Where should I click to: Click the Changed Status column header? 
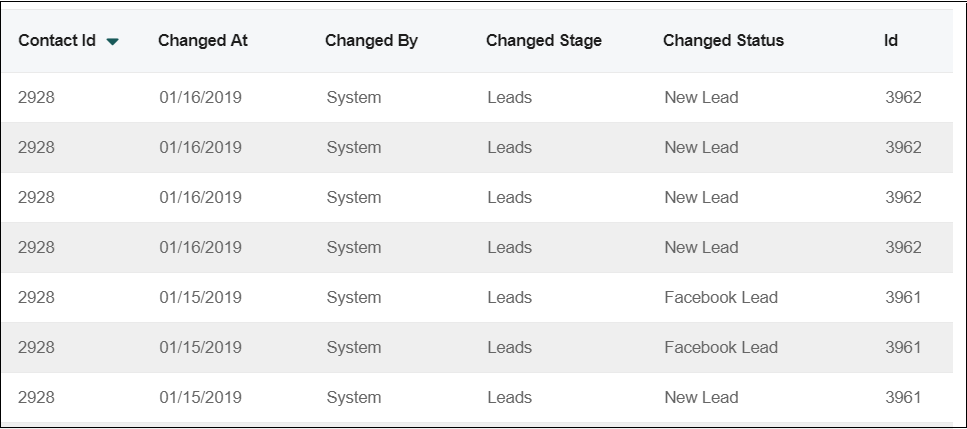point(723,41)
